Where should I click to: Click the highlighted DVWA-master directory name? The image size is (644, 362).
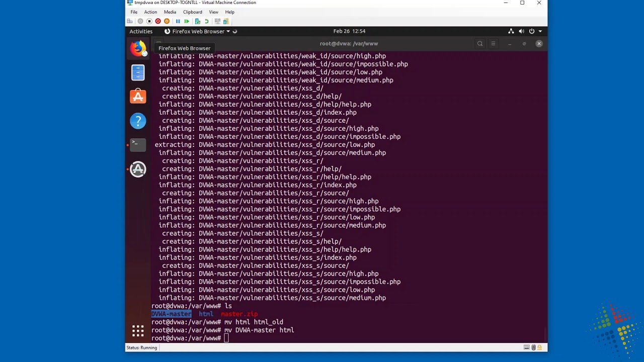coord(172,314)
